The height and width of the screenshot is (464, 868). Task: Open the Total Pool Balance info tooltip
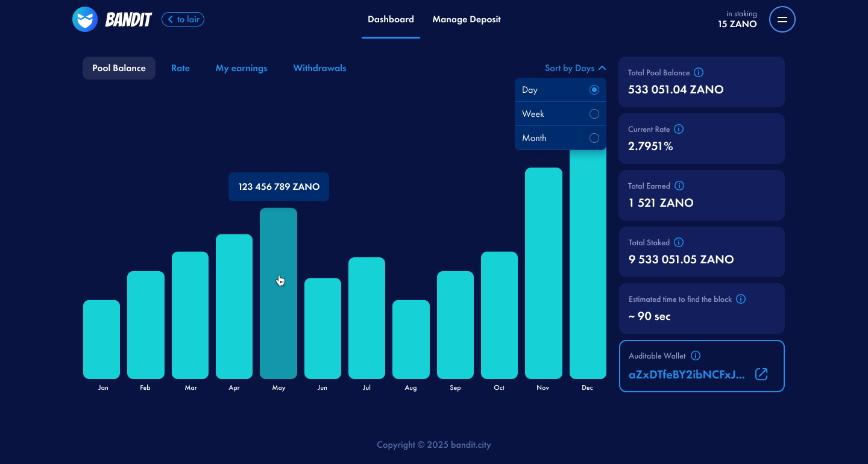[x=698, y=72]
